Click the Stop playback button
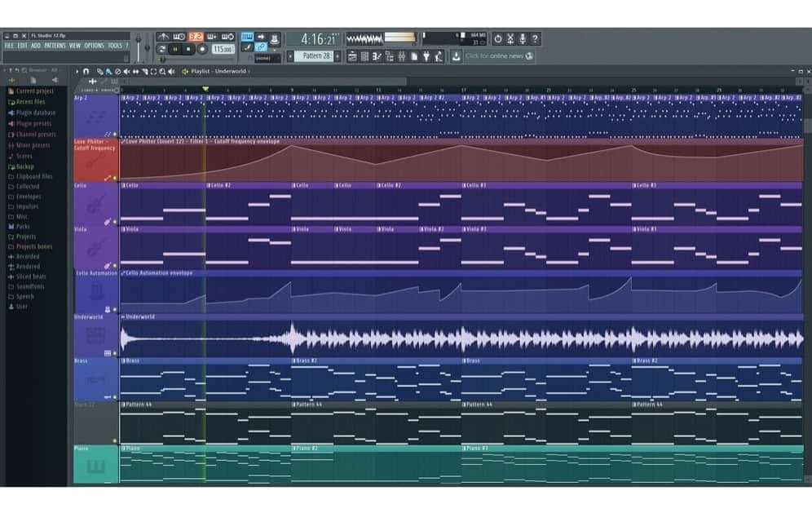The width and height of the screenshot is (812, 513). [x=188, y=50]
